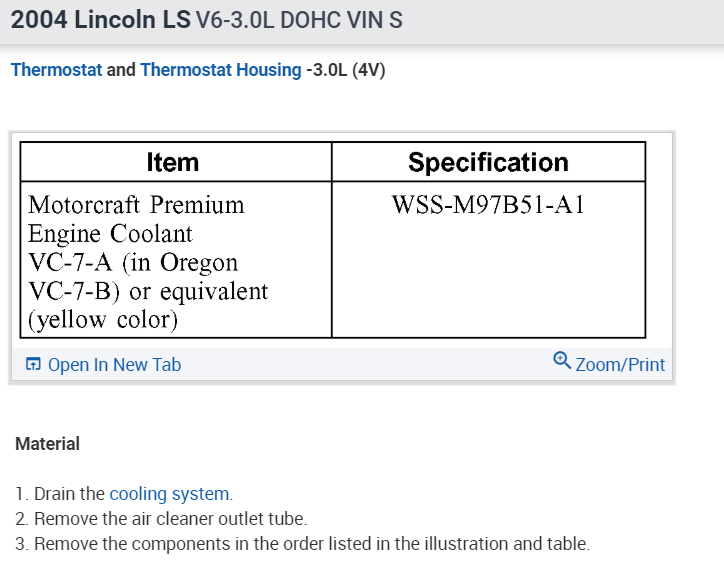The height and width of the screenshot is (574, 724).
Task: Click the -3.0L (4V) heading text
Action: coord(346,70)
